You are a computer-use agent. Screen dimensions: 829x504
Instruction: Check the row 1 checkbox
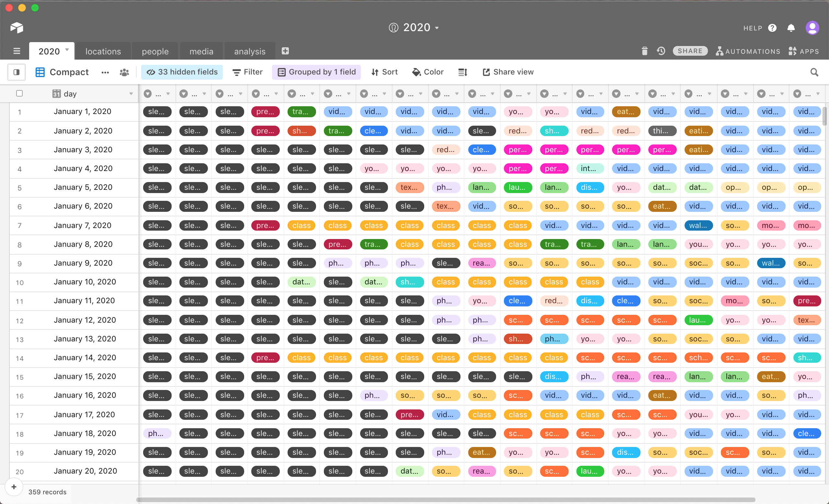click(x=19, y=112)
